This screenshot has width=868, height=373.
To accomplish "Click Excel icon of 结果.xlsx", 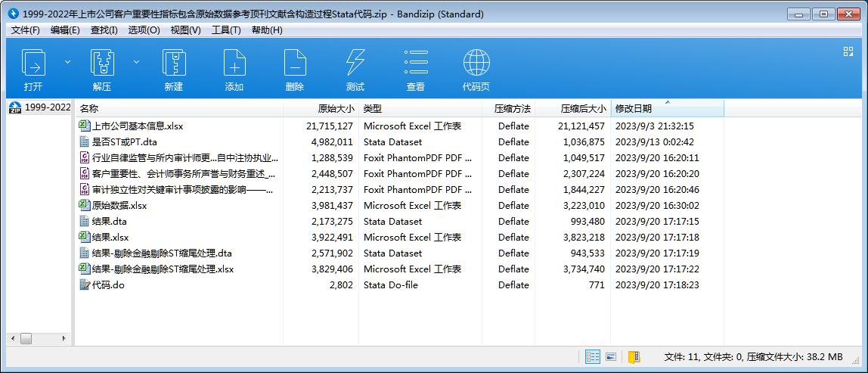I will pyautogui.click(x=84, y=238).
